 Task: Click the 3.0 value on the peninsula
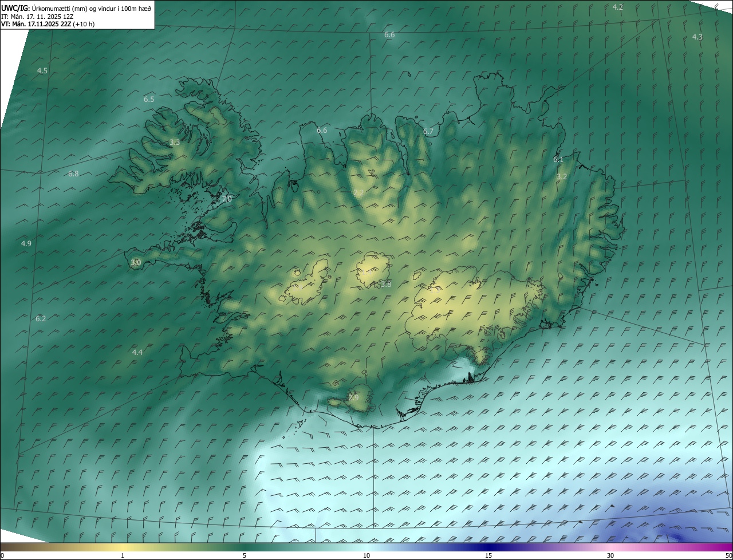(136, 262)
